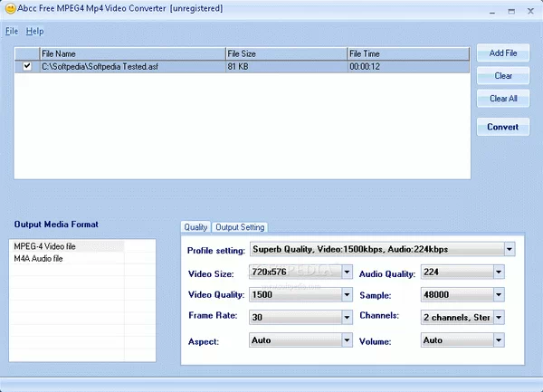Open the Frame Rate dropdown
This screenshot has height=392, width=543.
[347, 317]
